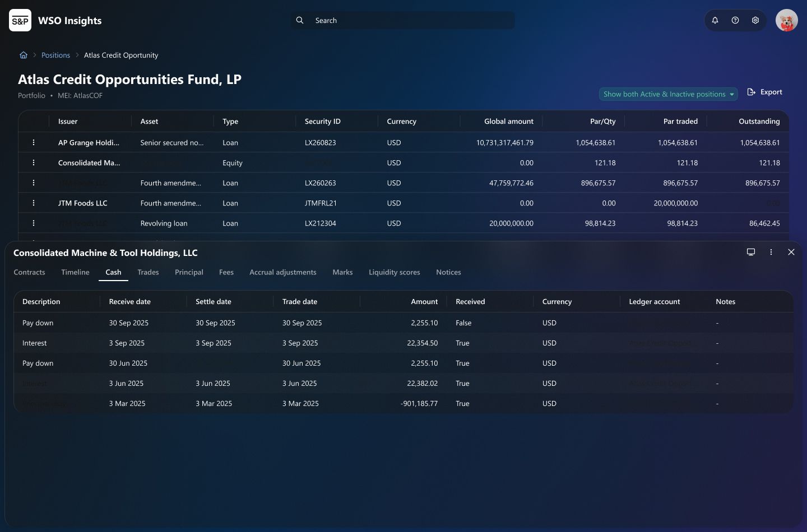Click cash amount 22,382.02

[x=423, y=383]
